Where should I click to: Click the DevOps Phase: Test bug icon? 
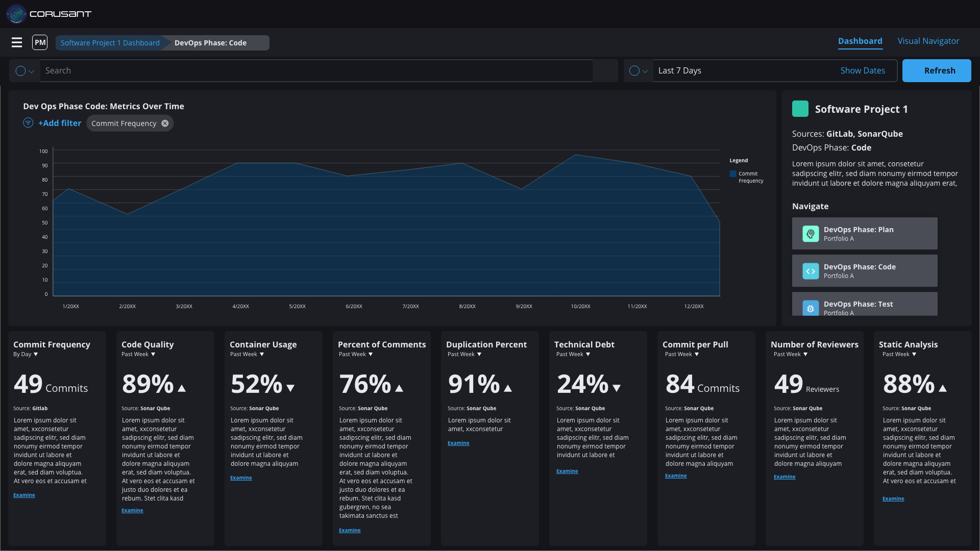coord(811,308)
